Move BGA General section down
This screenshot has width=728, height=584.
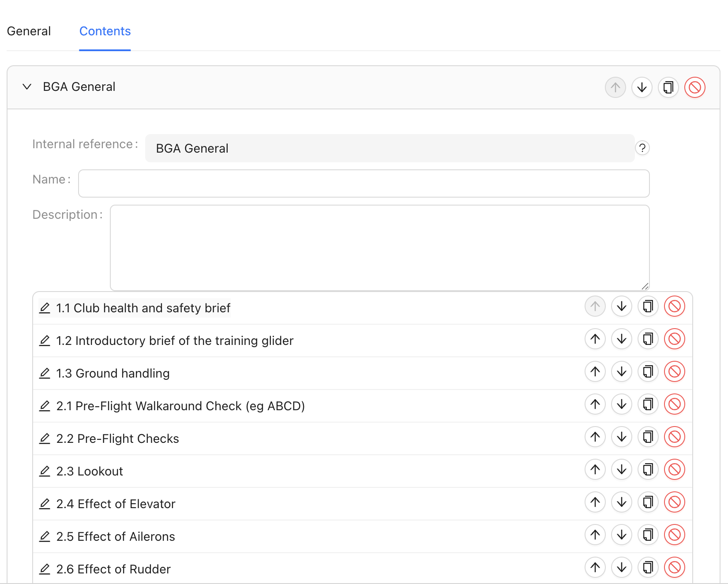pos(642,87)
